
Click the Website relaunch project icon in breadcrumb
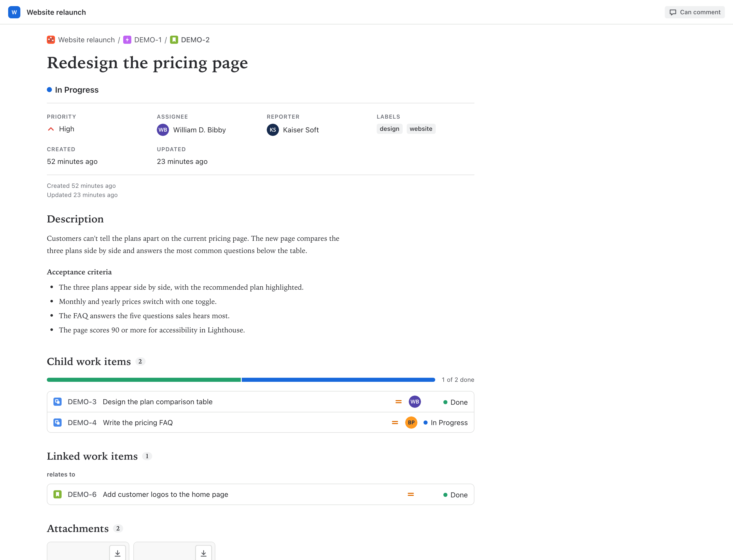click(x=51, y=40)
